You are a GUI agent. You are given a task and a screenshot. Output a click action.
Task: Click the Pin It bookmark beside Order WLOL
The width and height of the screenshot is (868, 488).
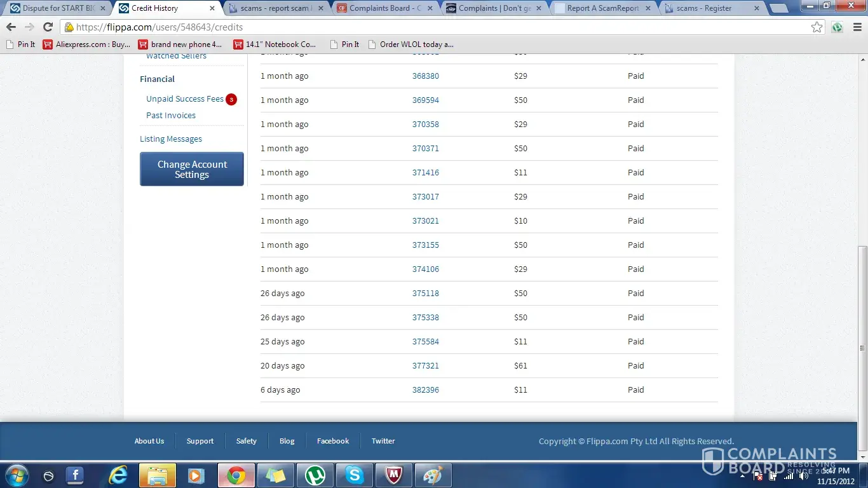(344, 44)
